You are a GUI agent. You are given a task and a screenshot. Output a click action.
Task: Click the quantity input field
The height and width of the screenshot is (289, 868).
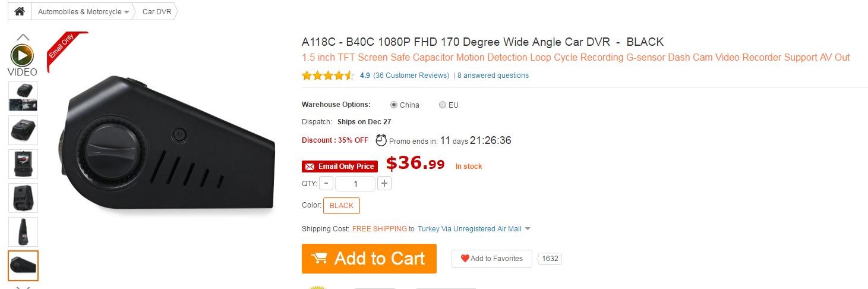click(355, 183)
